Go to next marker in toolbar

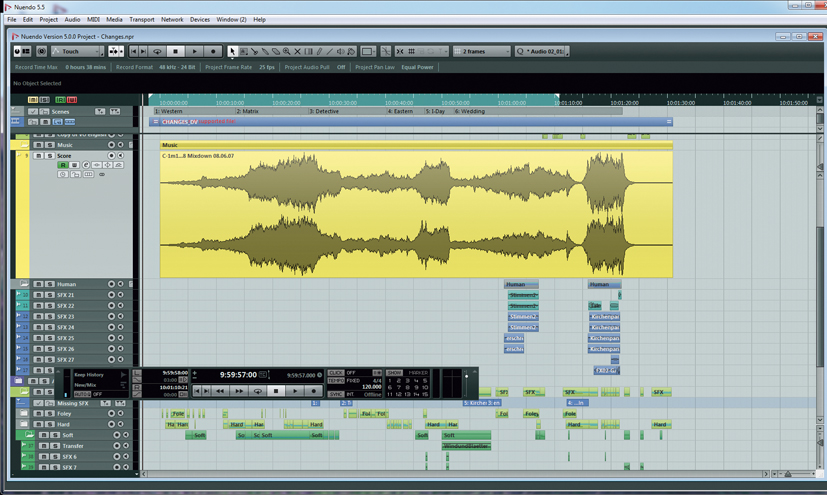point(143,52)
